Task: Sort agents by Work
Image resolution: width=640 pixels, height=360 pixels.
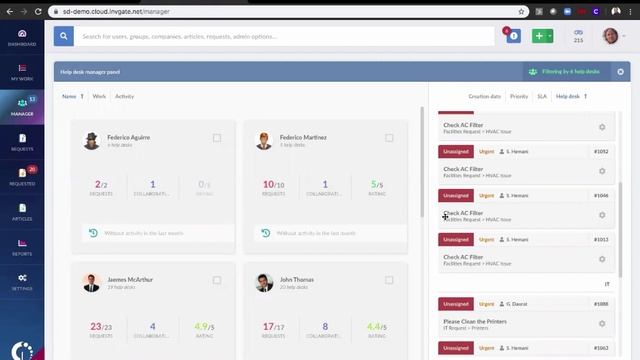Action: point(99,96)
